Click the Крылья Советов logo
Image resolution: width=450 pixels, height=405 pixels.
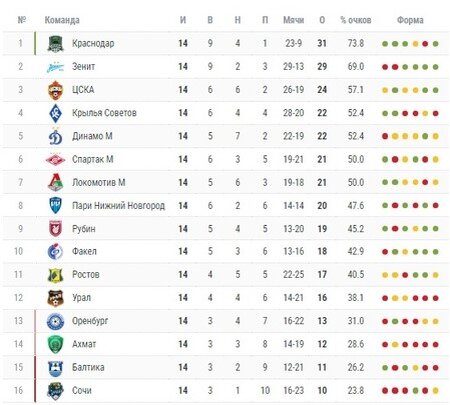click(x=55, y=113)
